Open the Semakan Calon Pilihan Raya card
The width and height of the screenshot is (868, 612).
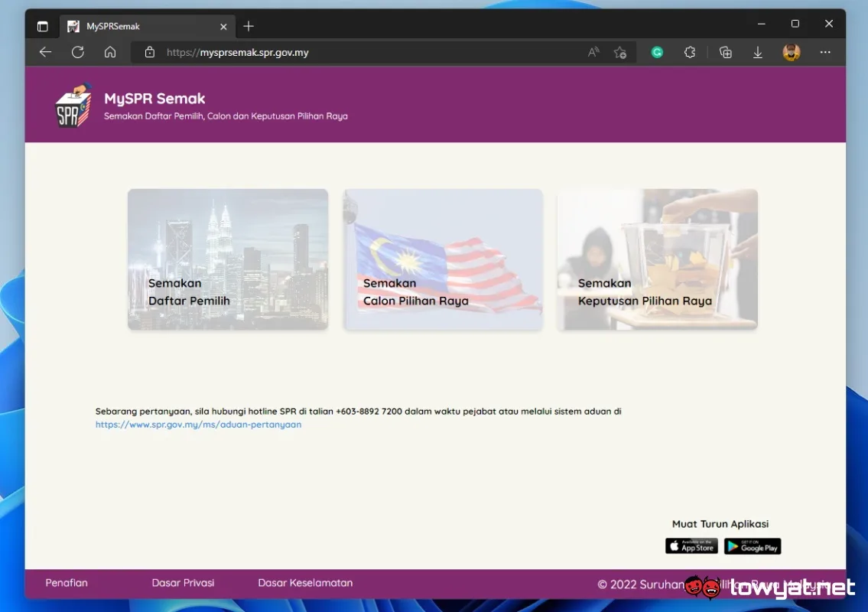pyautogui.click(x=443, y=259)
